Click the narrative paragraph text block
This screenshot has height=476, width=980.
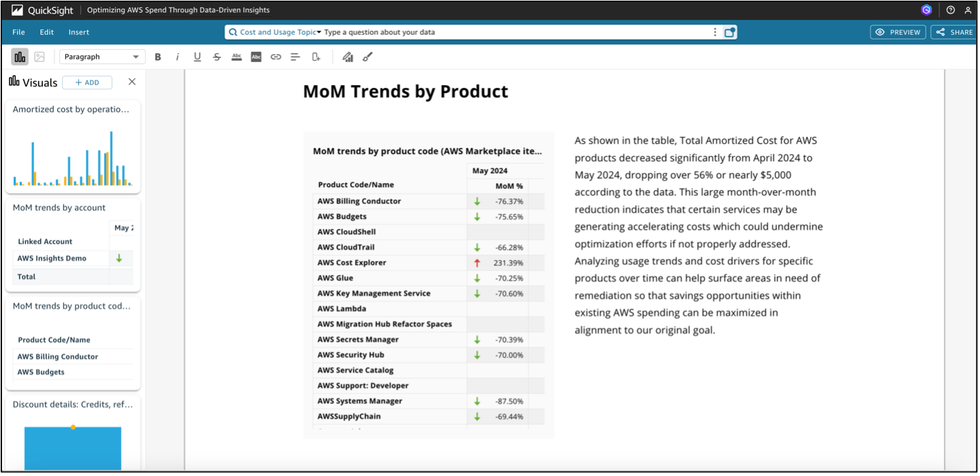699,235
